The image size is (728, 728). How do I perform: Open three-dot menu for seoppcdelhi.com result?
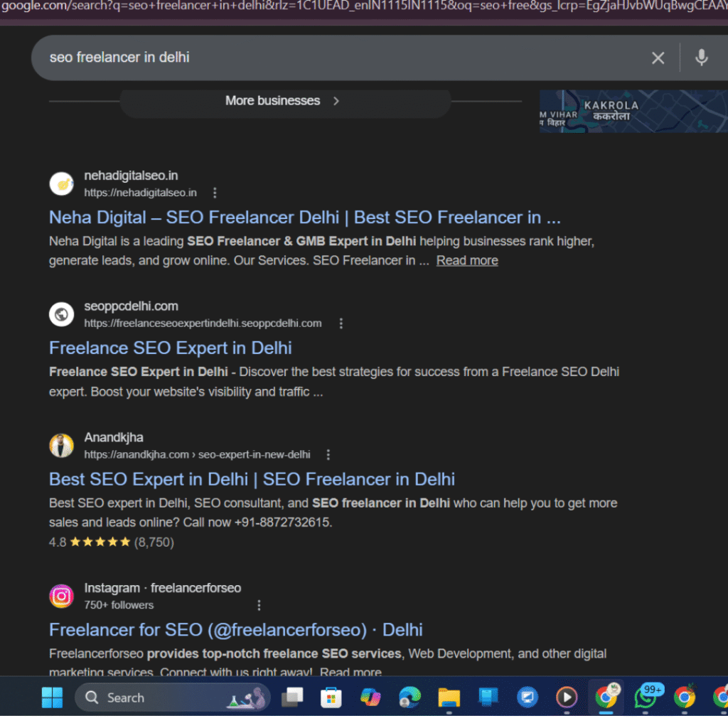tap(341, 323)
